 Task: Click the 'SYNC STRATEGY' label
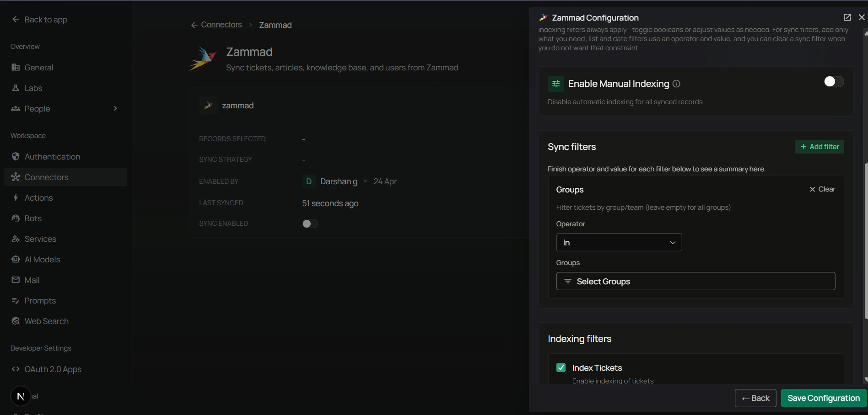pyautogui.click(x=226, y=160)
